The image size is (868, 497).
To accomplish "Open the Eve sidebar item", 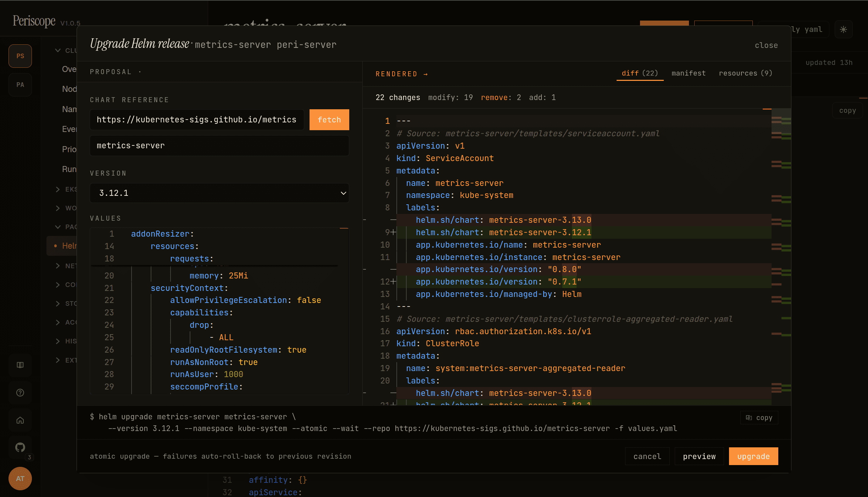I will click(x=69, y=129).
